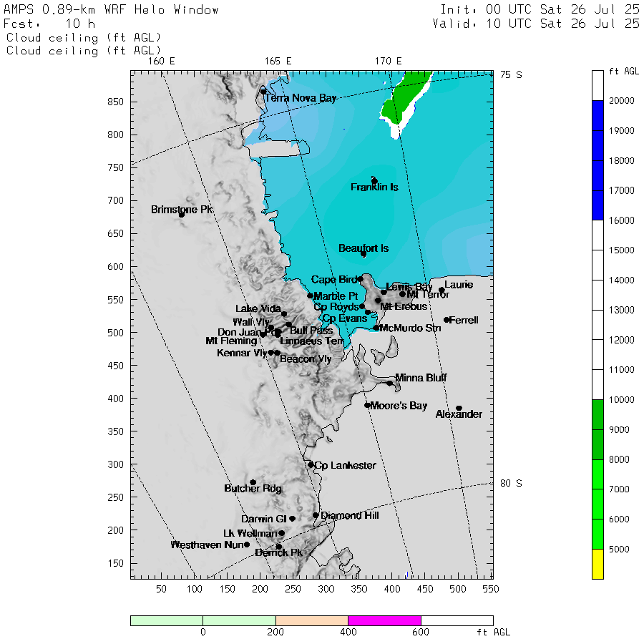The height and width of the screenshot is (644, 644).
Task: Select the Beaufort Is label
Action: click(364, 248)
